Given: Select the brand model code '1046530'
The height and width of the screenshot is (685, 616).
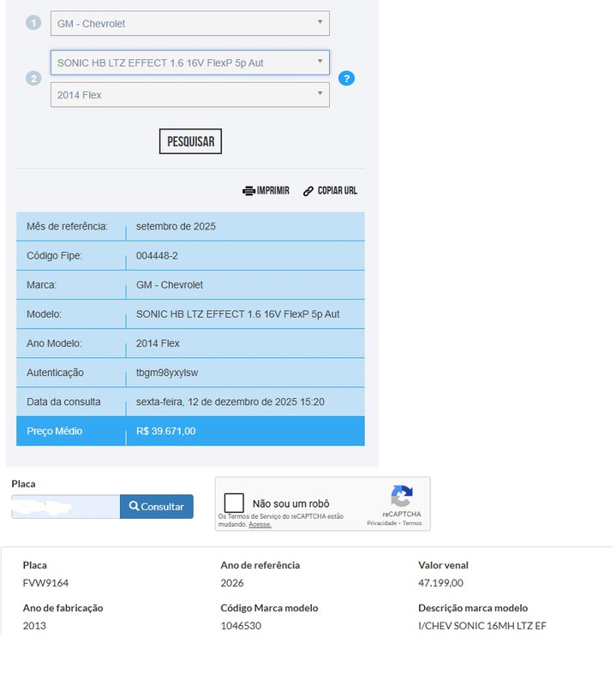Looking at the screenshot, I should pyautogui.click(x=242, y=627).
